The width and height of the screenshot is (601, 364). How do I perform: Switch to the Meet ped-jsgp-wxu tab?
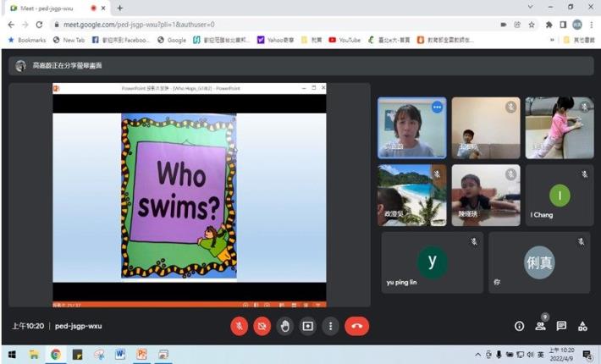pyautogui.click(x=51, y=8)
